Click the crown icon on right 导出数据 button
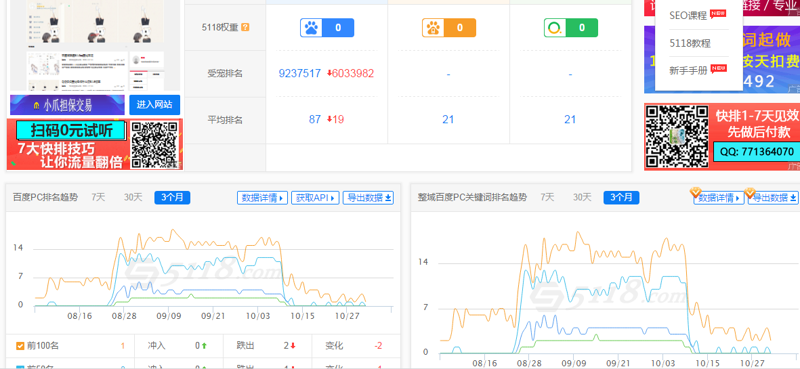Viewport: 800px width, 369px height. point(749,192)
